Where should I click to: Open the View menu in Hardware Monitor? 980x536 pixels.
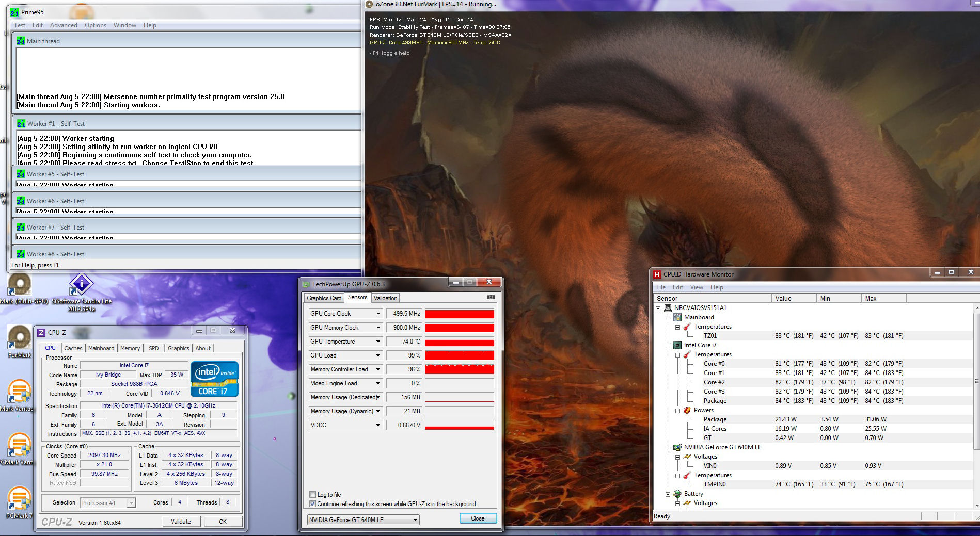pyautogui.click(x=697, y=287)
